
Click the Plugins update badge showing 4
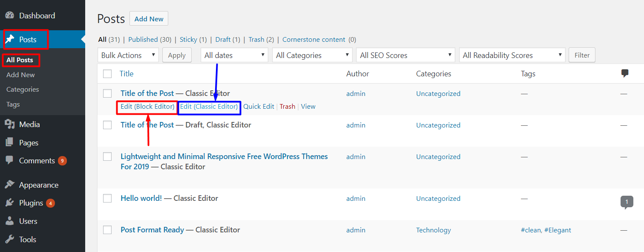50,203
